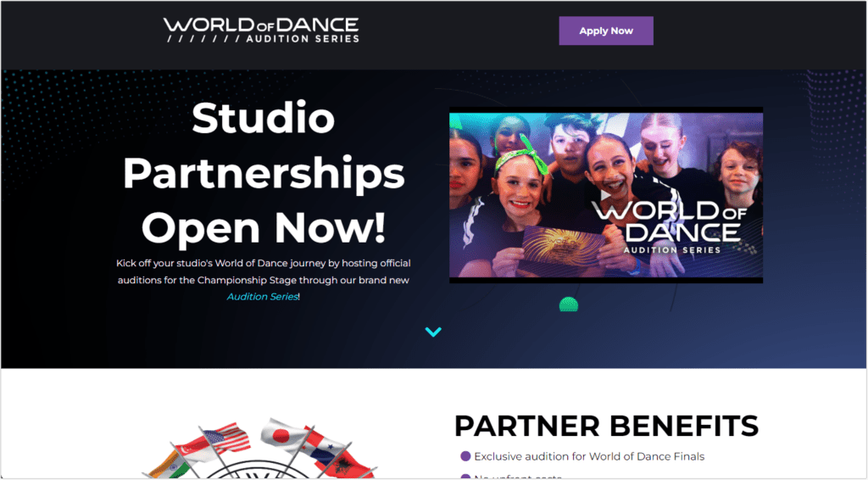Select the purple bullet beside Exclusive audition
The image size is (868, 480).
click(465, 456)
